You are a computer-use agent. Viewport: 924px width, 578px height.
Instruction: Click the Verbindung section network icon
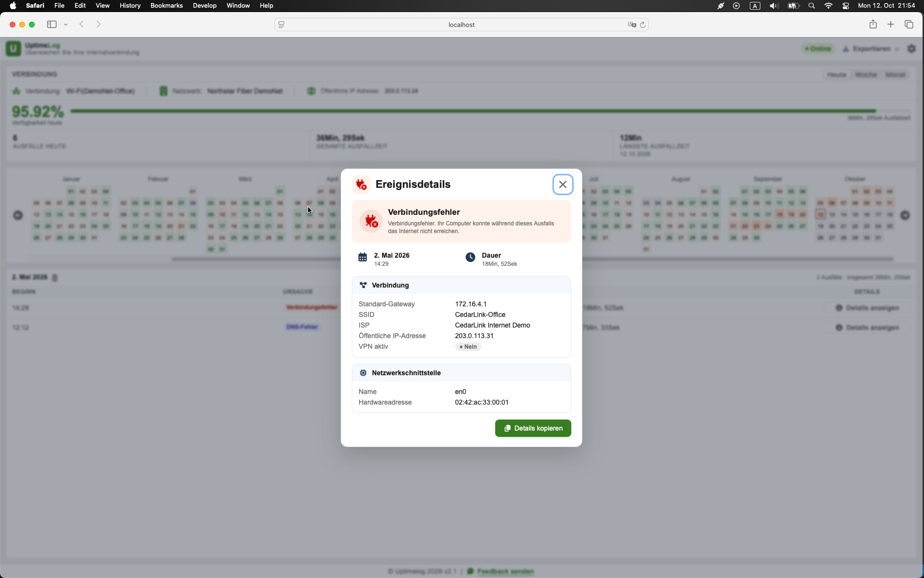click(363, 285)
